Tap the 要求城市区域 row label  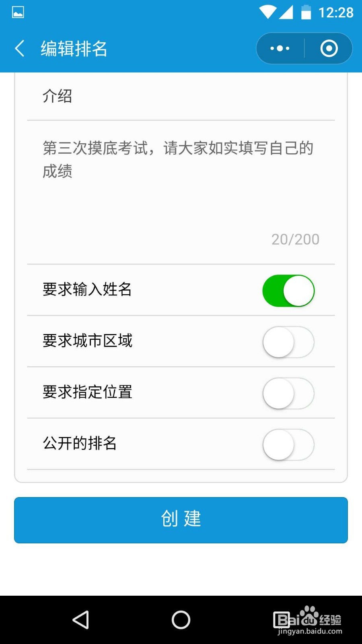tap(87, 341)
